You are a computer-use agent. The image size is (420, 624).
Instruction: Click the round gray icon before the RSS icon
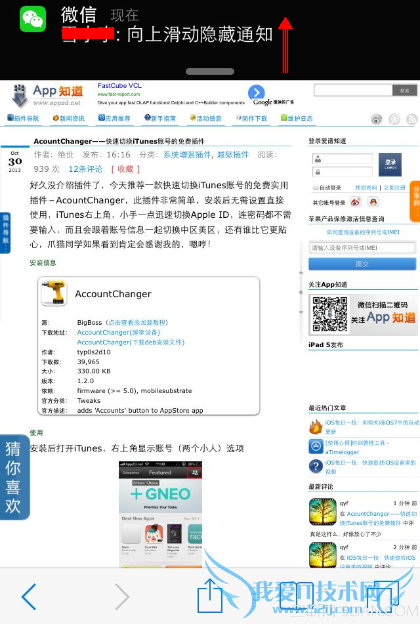[x=394, y=119]
